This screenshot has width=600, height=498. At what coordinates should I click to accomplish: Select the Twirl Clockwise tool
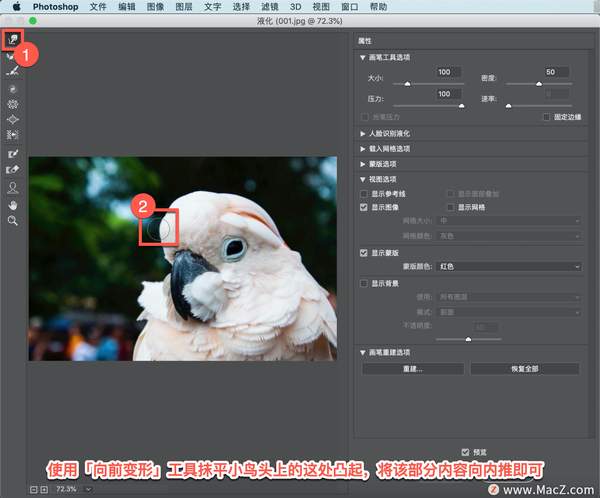[x=12, y=88]
